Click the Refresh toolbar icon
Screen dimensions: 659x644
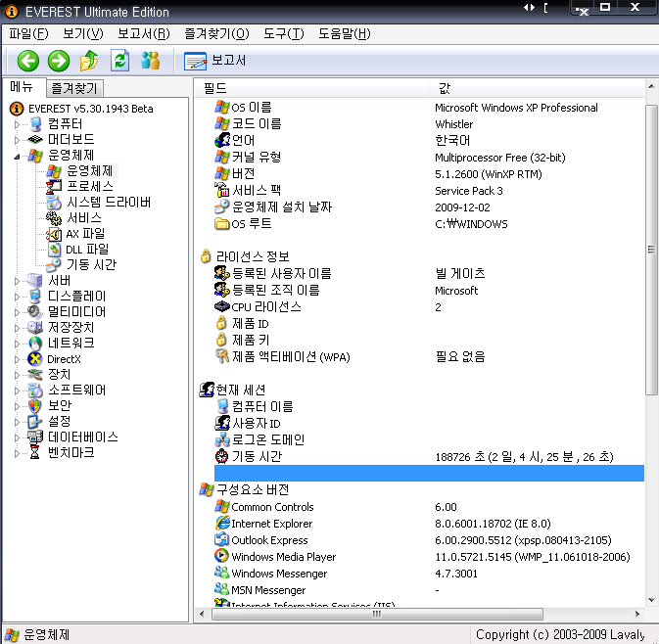coord(119,61)
